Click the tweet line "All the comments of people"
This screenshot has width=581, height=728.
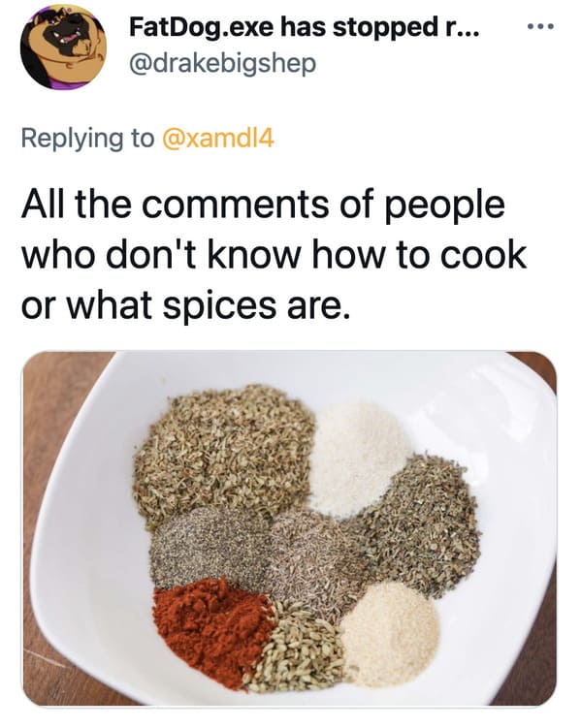tap(263, 205)
